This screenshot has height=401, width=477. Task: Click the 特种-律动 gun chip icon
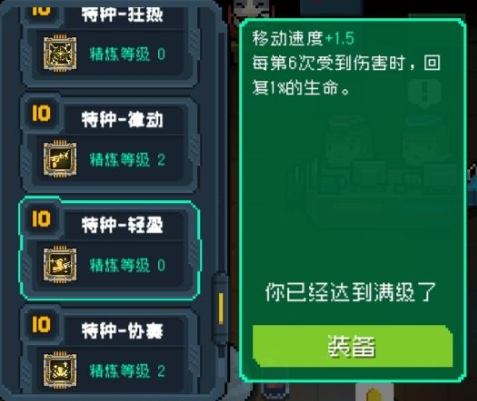60,159
